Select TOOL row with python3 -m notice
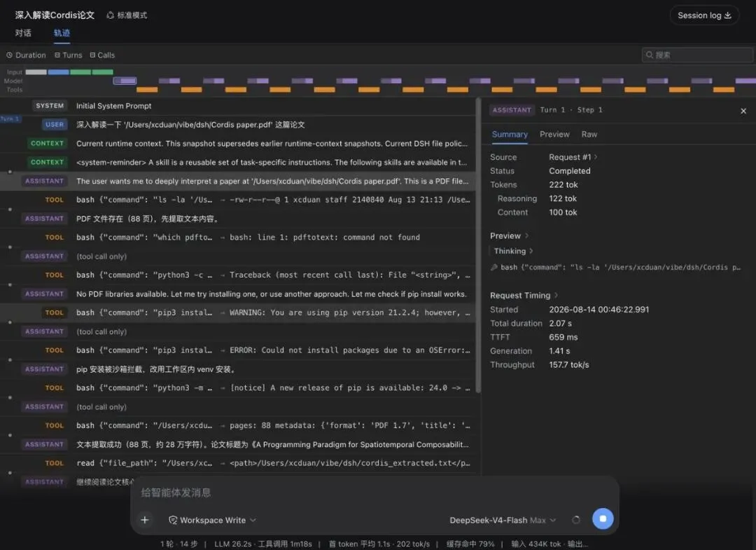This screenshot has width=756, height=550. click(x=238, y=388)
